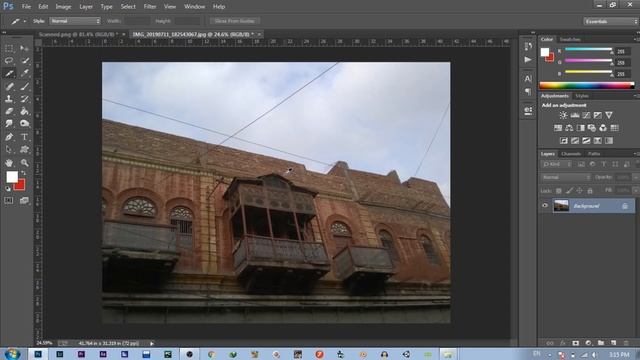Select the Hand tool
The height and width of the screenshot is (360, 640).
click(x=9, y=163)
